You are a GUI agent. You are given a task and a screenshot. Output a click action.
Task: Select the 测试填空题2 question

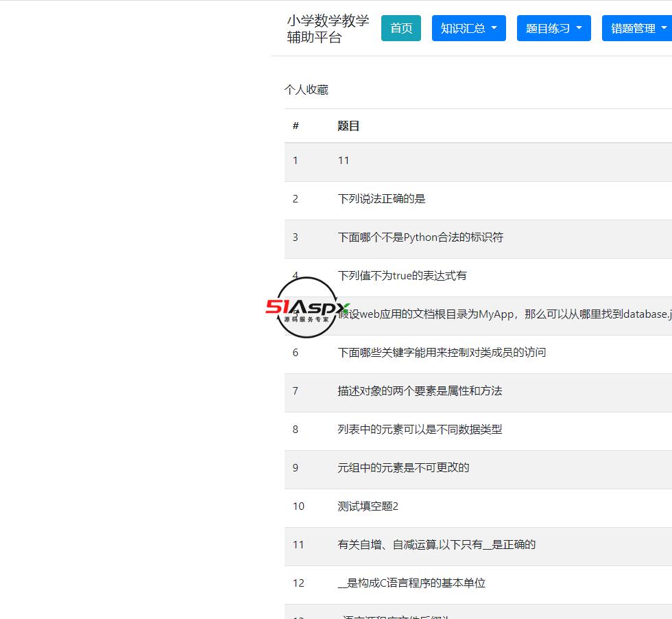[368, 506]
